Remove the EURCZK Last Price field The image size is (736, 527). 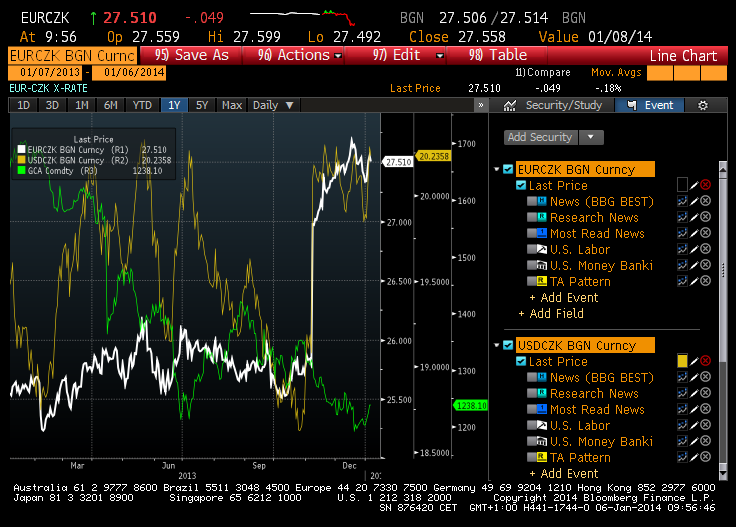(705, 185)
